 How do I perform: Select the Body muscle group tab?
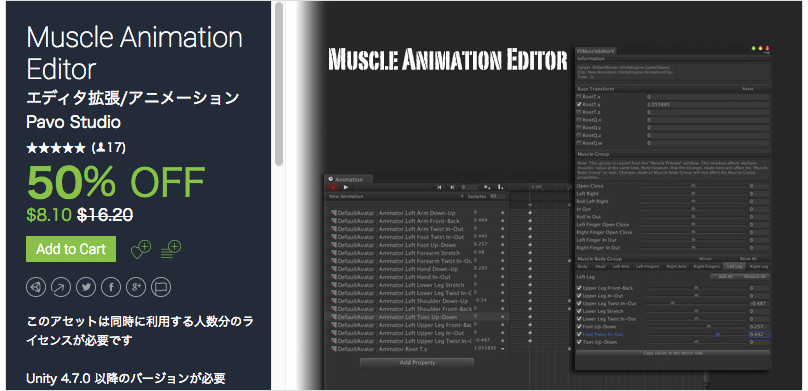tap(582, 266)
